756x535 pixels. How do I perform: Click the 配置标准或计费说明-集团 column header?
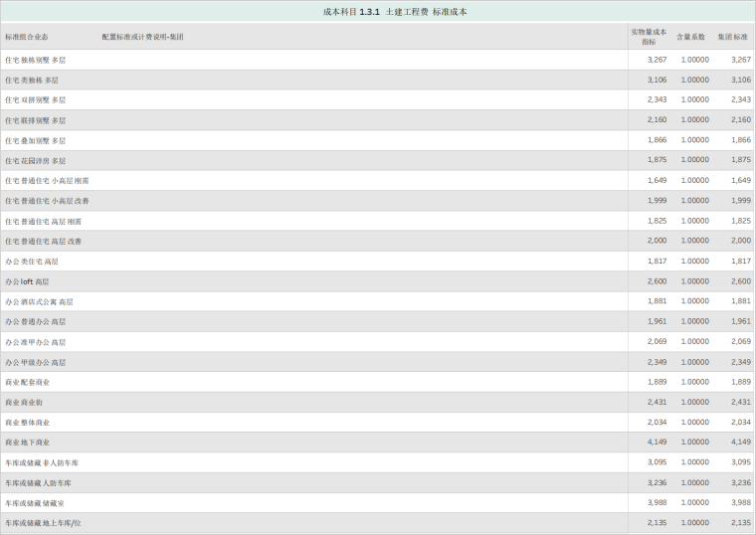tap(142, 37)
